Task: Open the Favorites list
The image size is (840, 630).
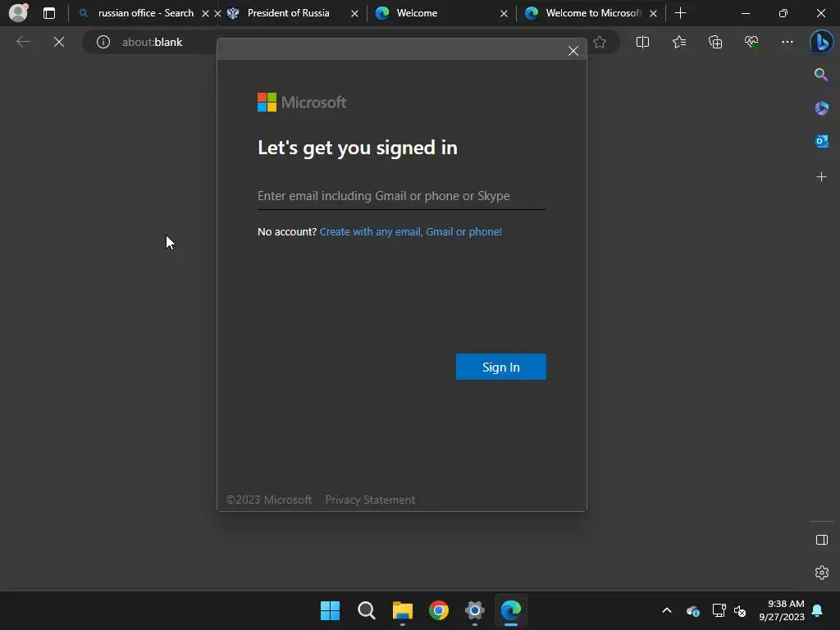Action: click(678, 42)
